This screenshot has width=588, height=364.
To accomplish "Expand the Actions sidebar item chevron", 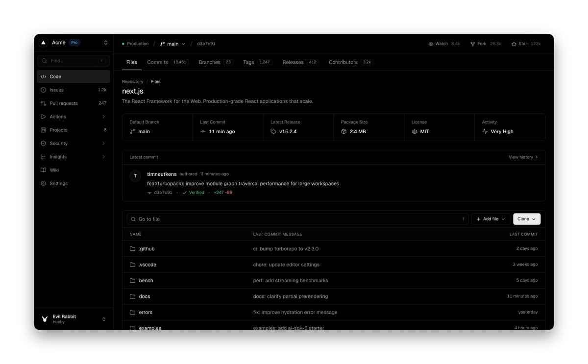I will point(103,117).
